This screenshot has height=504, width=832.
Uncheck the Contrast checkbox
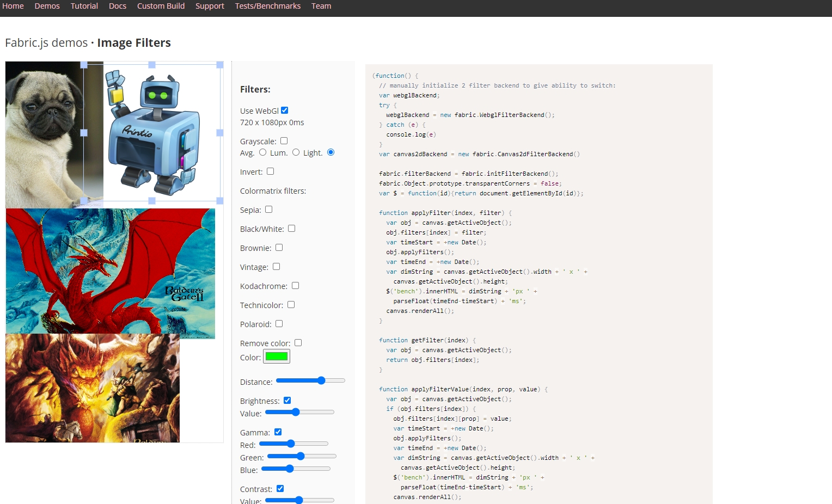click(x=280, y=488)
